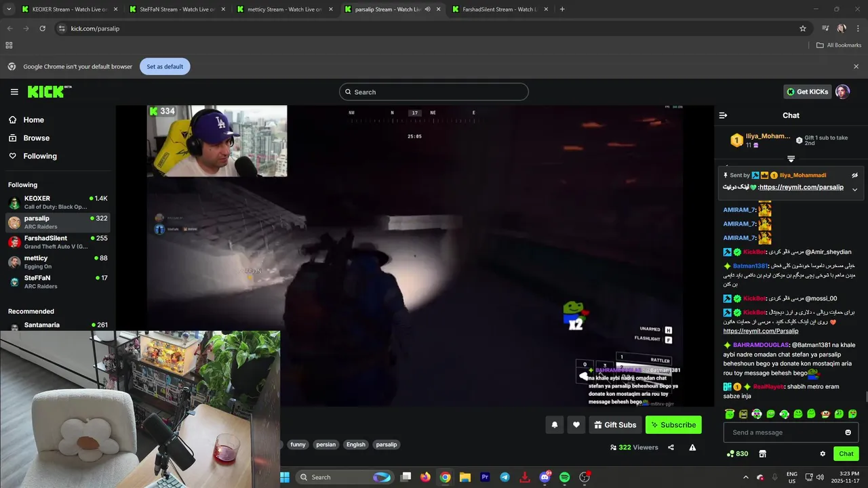Open the user profile avatar menu
This screenshot has height=488, width=868.
tap(842, 91)
